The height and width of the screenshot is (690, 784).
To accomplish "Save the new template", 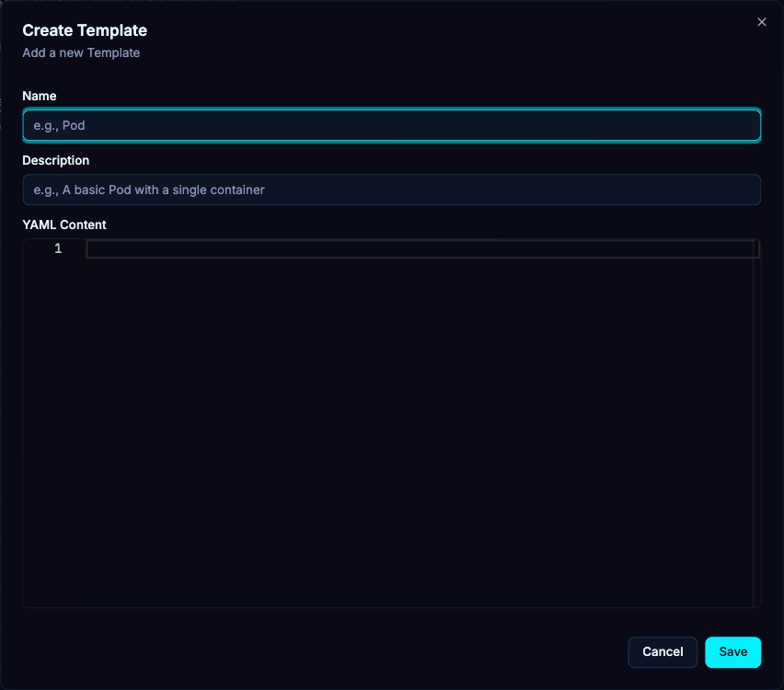I will pyautogui.click(x=733, y=652).
